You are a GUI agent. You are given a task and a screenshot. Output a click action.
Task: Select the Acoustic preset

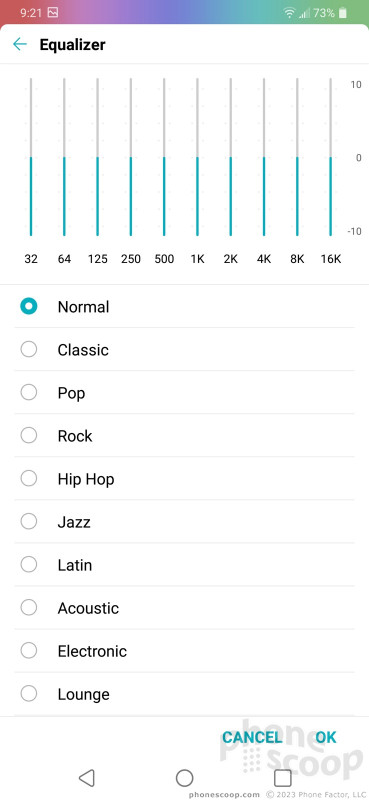[x=184, y=608]
